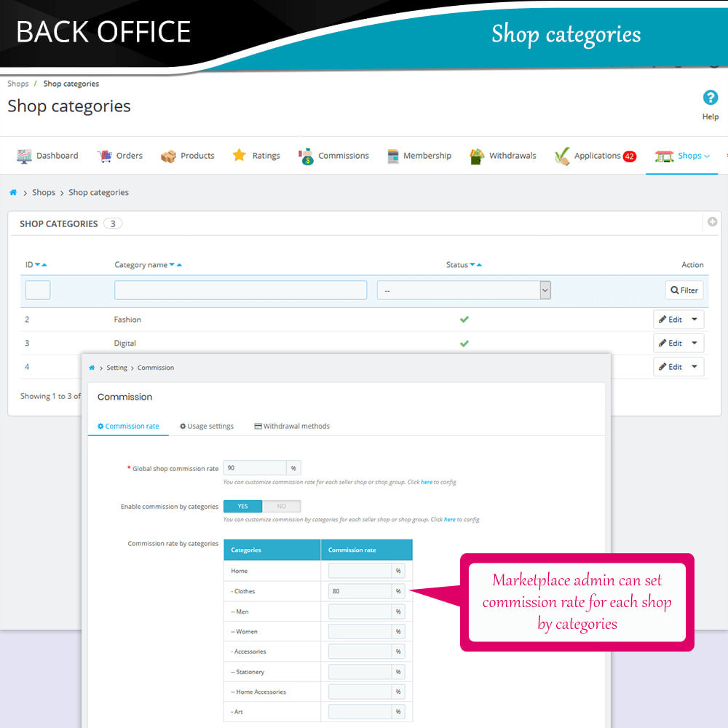The image size is (728, 728).
Task: Open the Status filter dropdown
Action: click(x=464, y=290)
